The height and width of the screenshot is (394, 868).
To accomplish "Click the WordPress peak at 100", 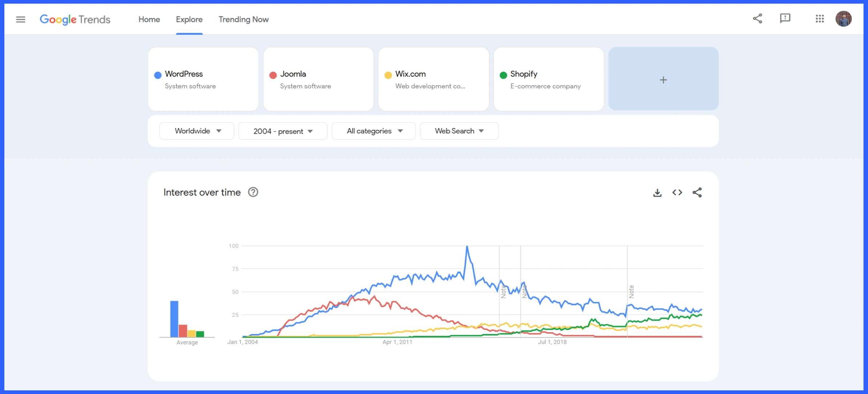I will pos(467,247).
